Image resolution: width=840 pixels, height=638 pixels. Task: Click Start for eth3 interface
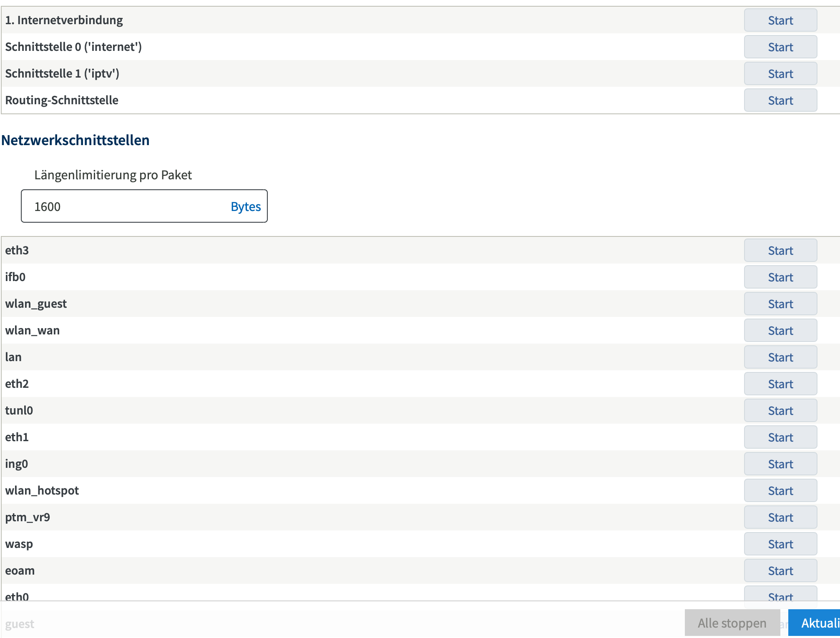[780, 250]
